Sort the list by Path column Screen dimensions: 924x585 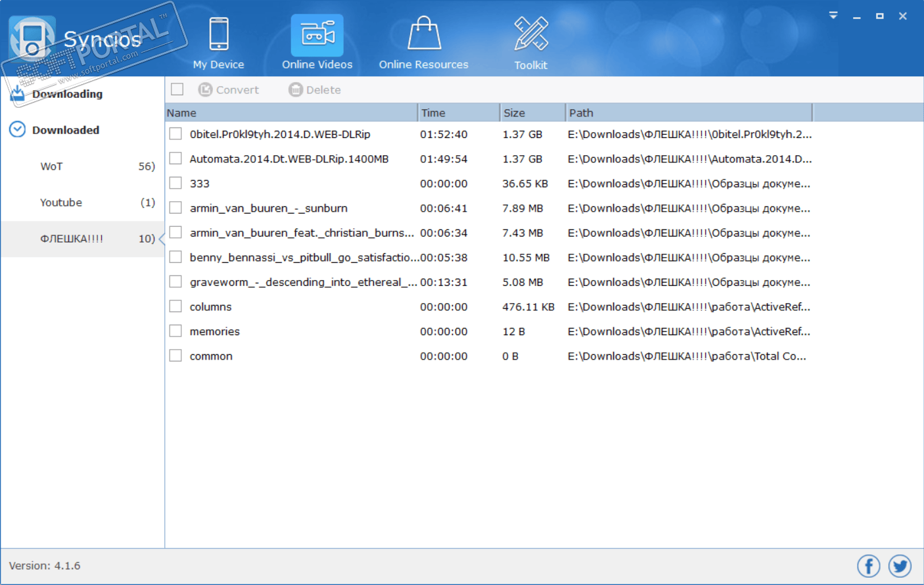pos(689,113)
